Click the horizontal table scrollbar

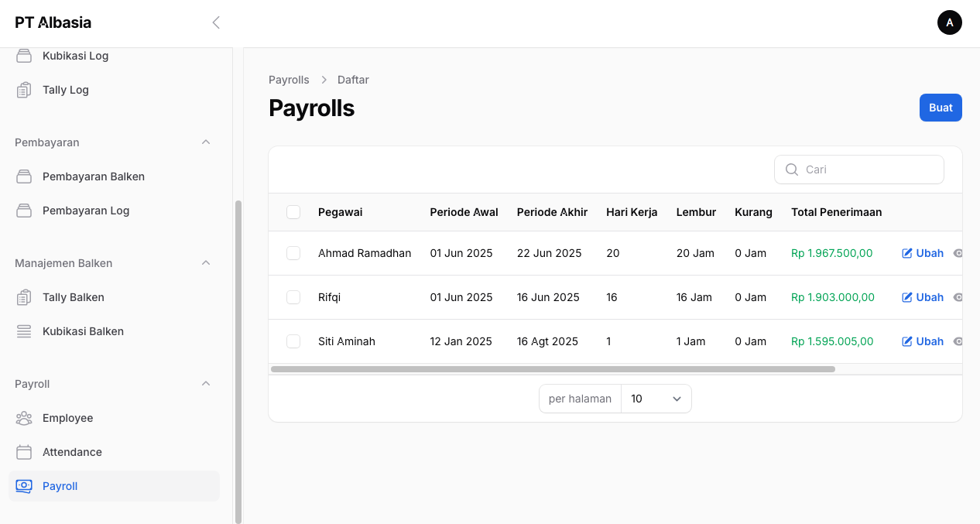pos(553,369)
